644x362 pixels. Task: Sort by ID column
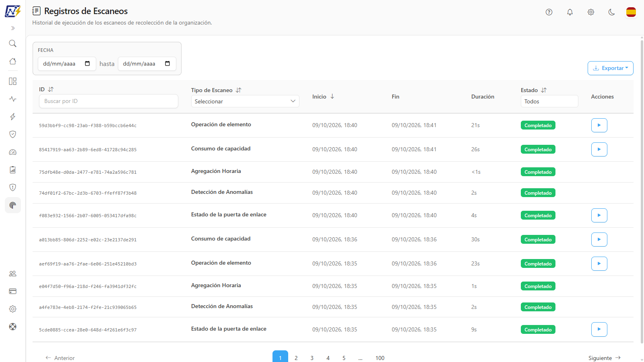pos(51,89)
